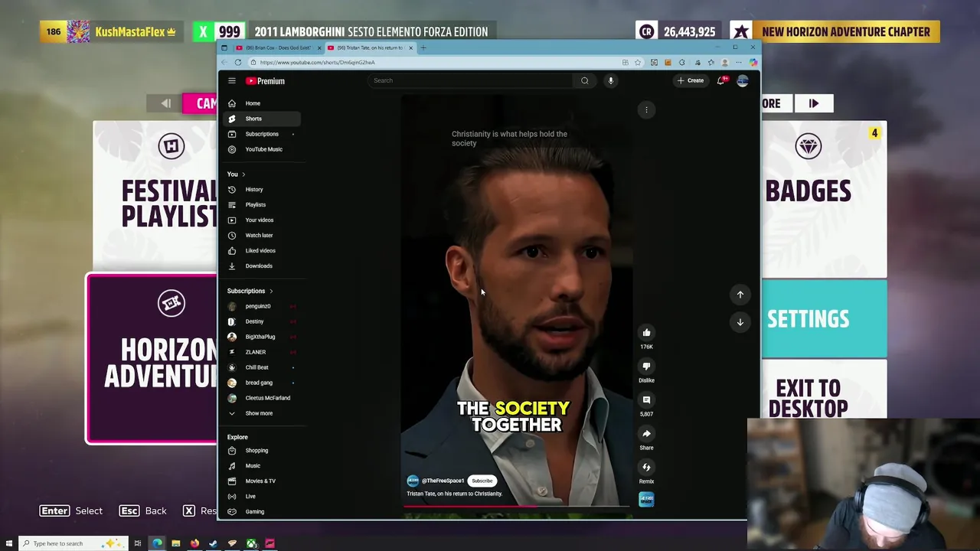The image size is (980, 551).
Task: Open Windows Start menu
Action: (x=9, y=543)
